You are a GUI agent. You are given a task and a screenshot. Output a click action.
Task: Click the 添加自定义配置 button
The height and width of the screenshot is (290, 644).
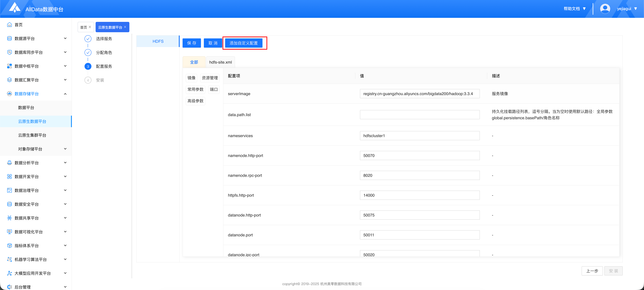click(x=244, y=43)
